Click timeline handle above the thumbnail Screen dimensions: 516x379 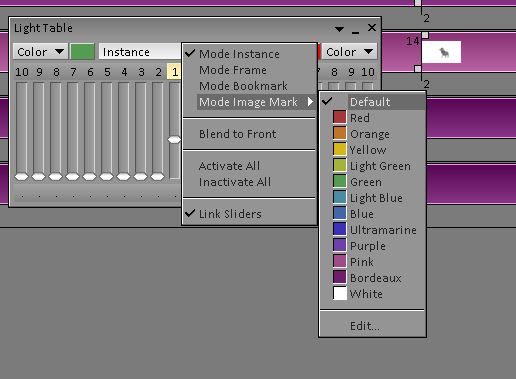tap(425, 35)
